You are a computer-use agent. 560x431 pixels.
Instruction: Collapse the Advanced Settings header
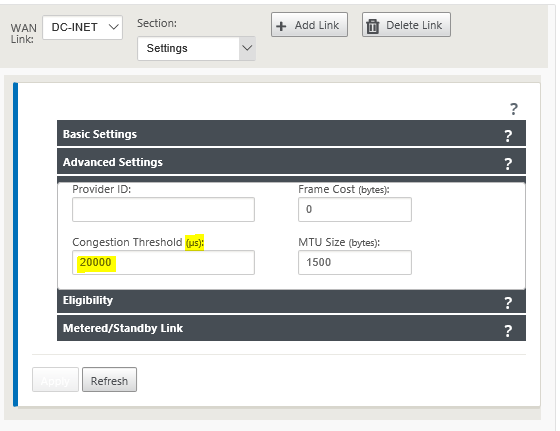tap(291, 161)
